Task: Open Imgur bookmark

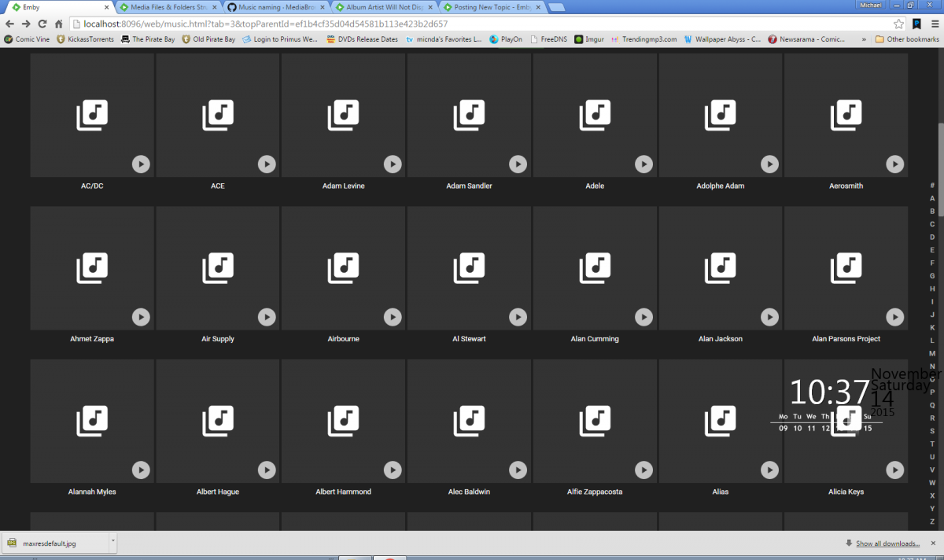Action: (x=589, y=39)
